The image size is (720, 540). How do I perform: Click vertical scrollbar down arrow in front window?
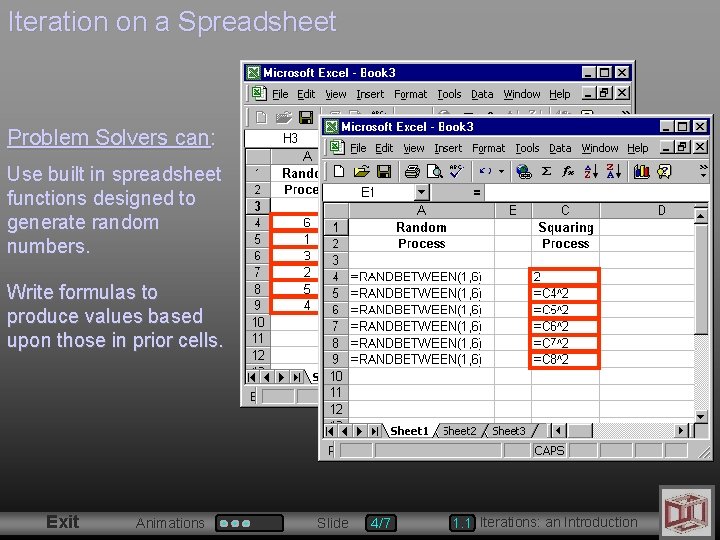coord(701,416)
